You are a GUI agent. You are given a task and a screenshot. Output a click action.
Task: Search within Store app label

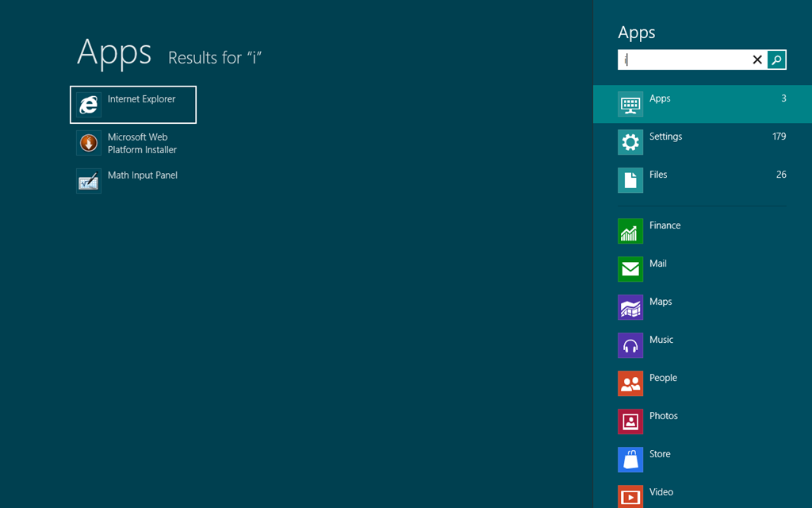[660, 454]
